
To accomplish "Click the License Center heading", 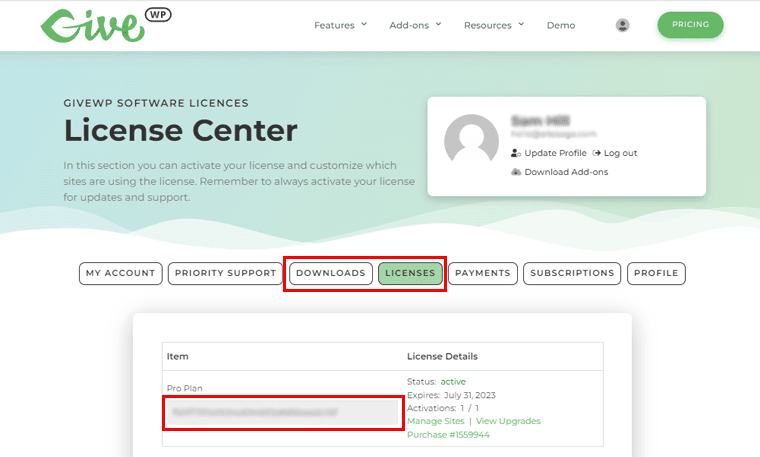I will pyautogui.click(x=181, y=130).
